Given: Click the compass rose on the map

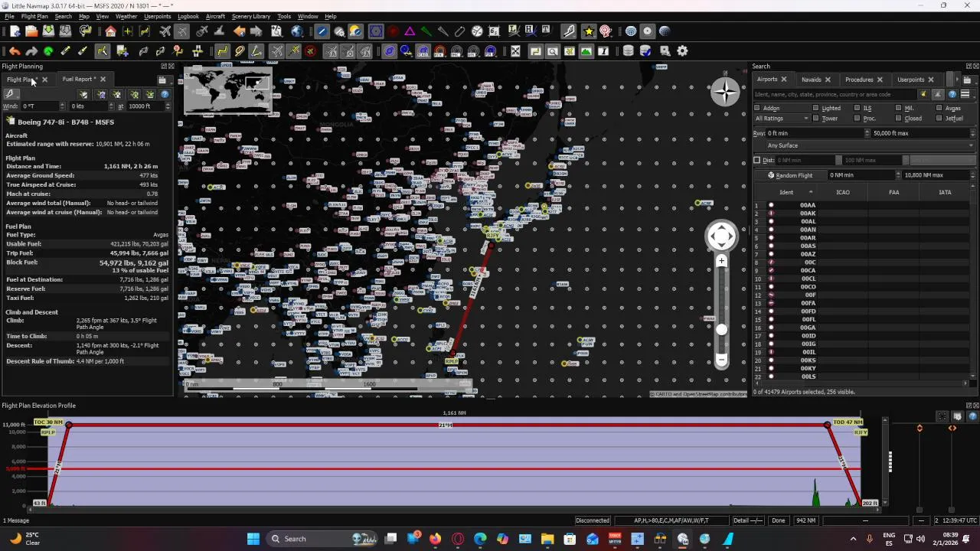Looking at the screenshot, I should 724,92.
